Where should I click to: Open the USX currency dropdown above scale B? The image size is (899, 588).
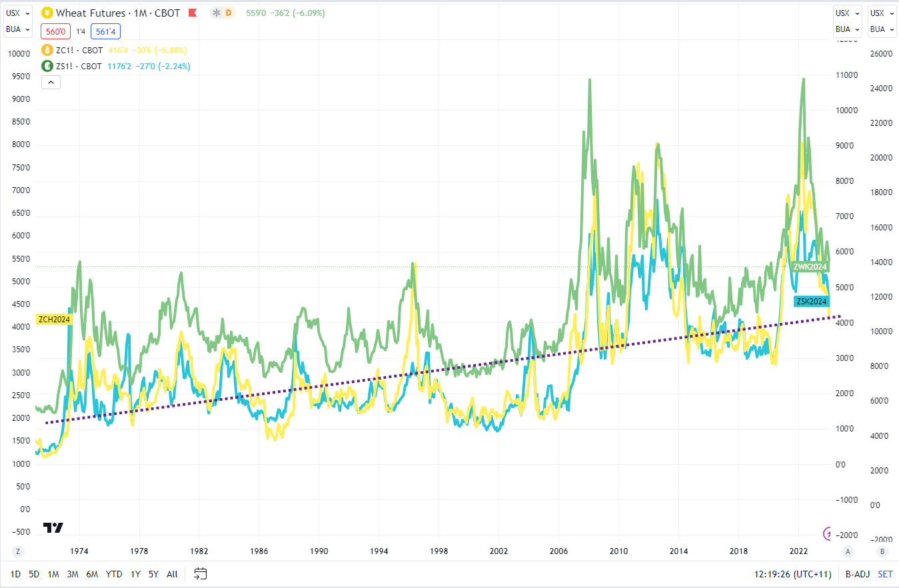tap(882, 13)
